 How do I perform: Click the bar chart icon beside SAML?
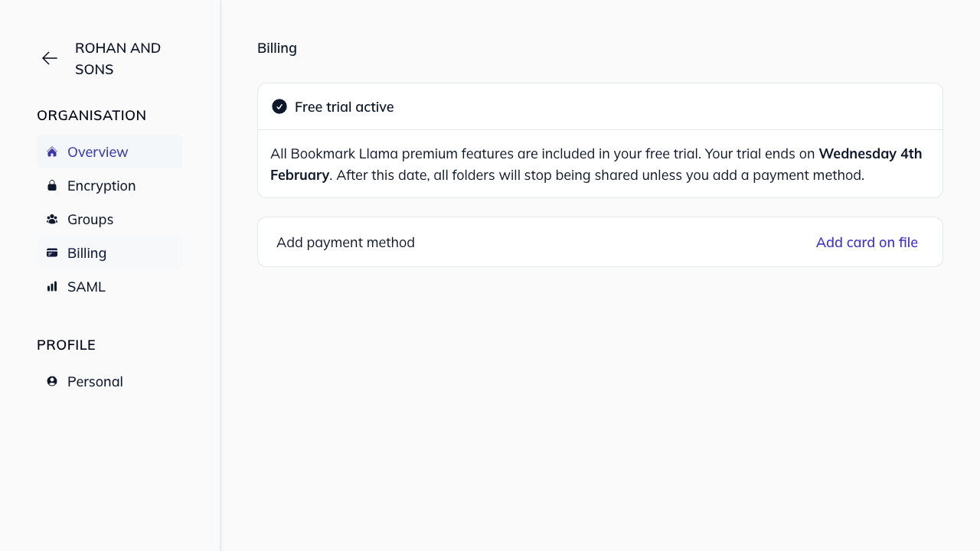pos(51,286)
